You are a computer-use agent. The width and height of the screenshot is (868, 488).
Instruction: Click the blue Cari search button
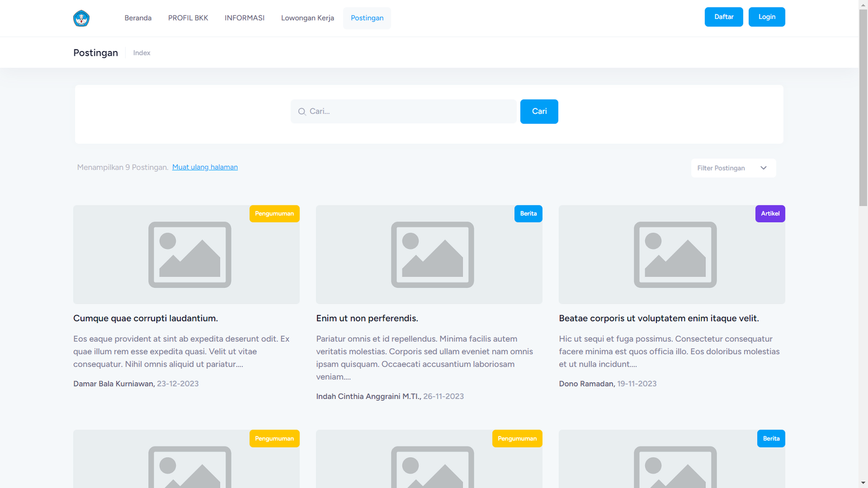(539, 111)
